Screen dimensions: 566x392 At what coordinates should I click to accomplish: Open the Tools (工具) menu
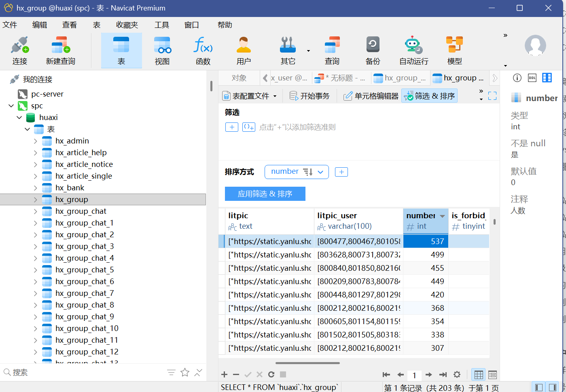coord(161,25)
